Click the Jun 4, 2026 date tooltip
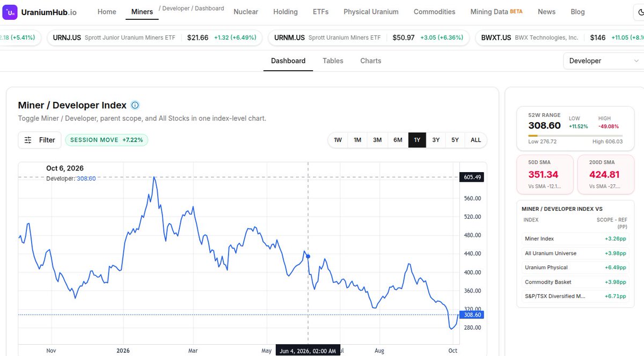Image resolution: width=644 pixels, height=356 pixels. click(x=308, y=351)
